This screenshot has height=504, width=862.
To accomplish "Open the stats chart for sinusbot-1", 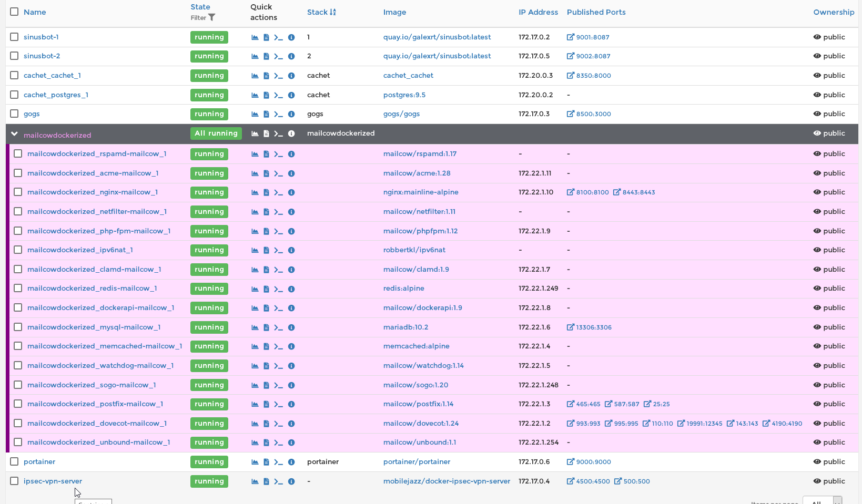I will (x=254, y=37).
